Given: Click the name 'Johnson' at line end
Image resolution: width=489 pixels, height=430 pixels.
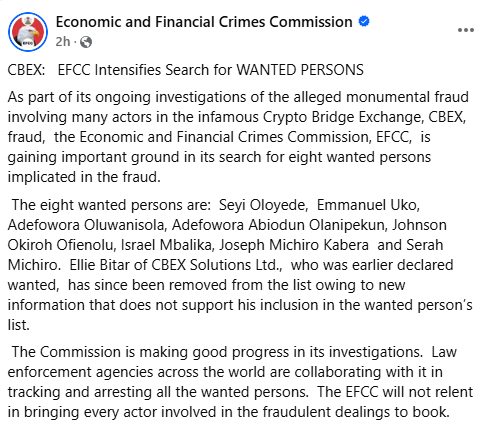Looking at the screenshot, I should (419, 225).
